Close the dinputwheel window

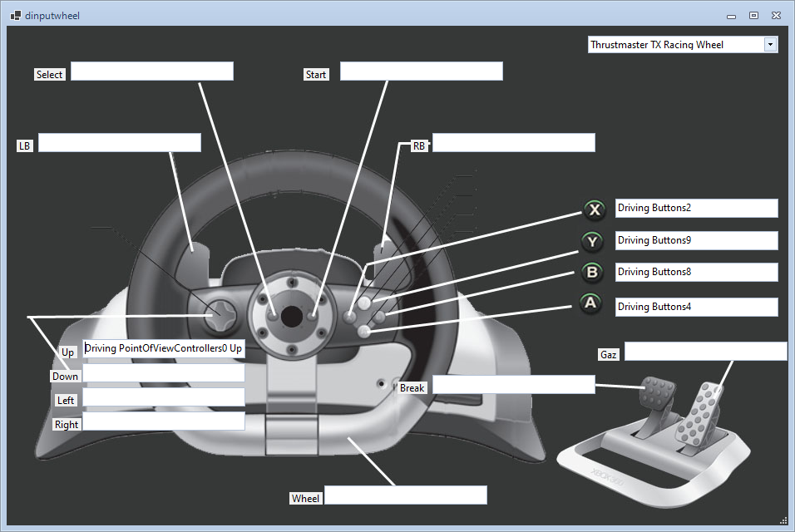tap(776, 16)
